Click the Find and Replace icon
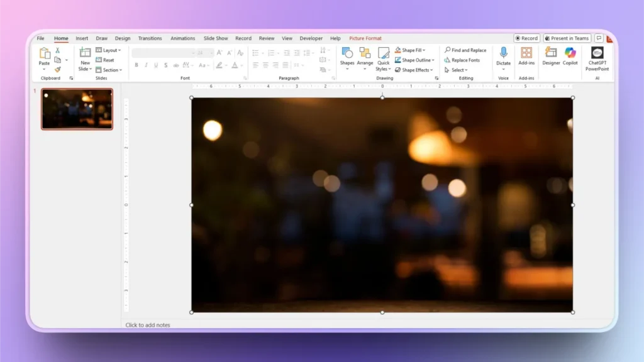644x362 pixels. point(465,50)
